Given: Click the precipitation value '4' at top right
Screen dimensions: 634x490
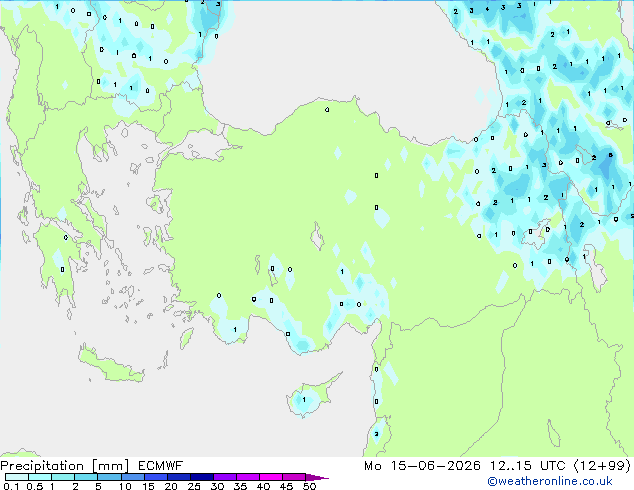Looking at the screenshot, I should coord(487,9).
